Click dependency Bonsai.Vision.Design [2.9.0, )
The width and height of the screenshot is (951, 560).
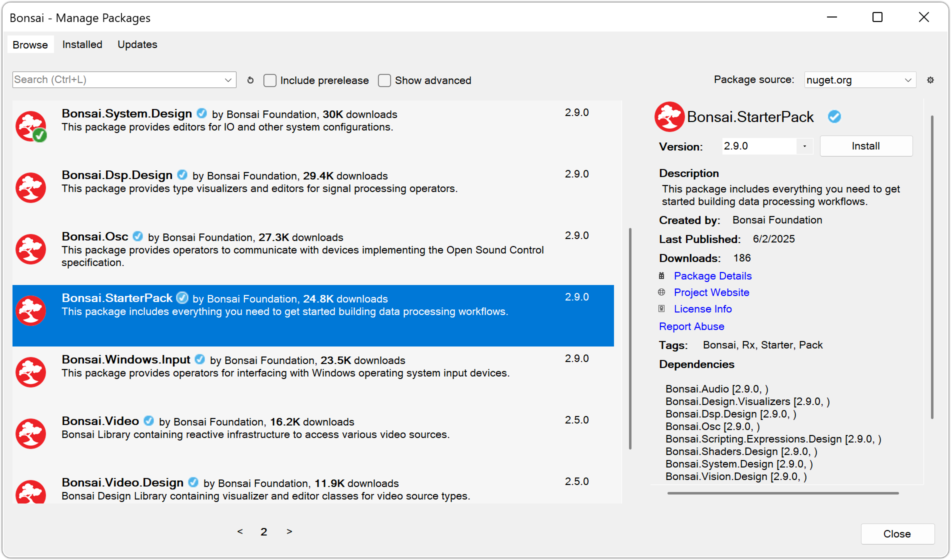[x=736, y=476]
